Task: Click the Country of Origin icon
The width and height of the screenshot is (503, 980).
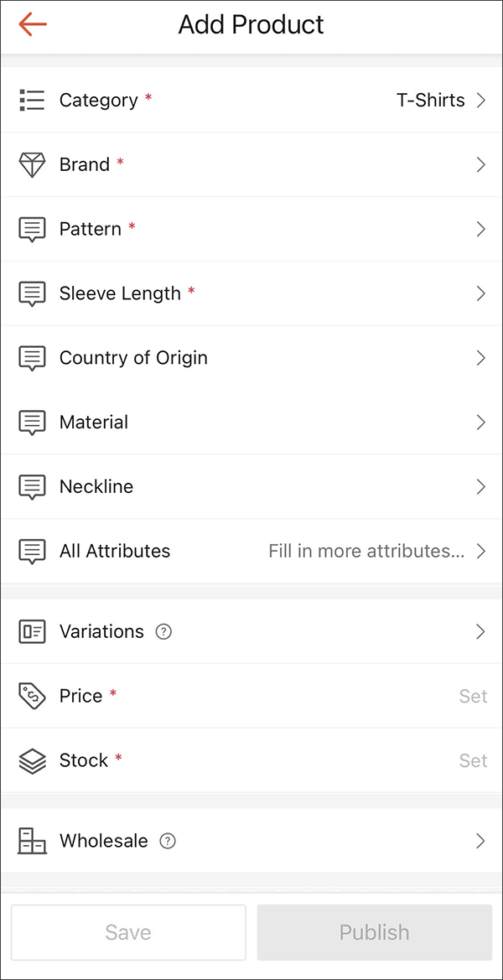Action: pyautogui.click(x=31, y=358)
